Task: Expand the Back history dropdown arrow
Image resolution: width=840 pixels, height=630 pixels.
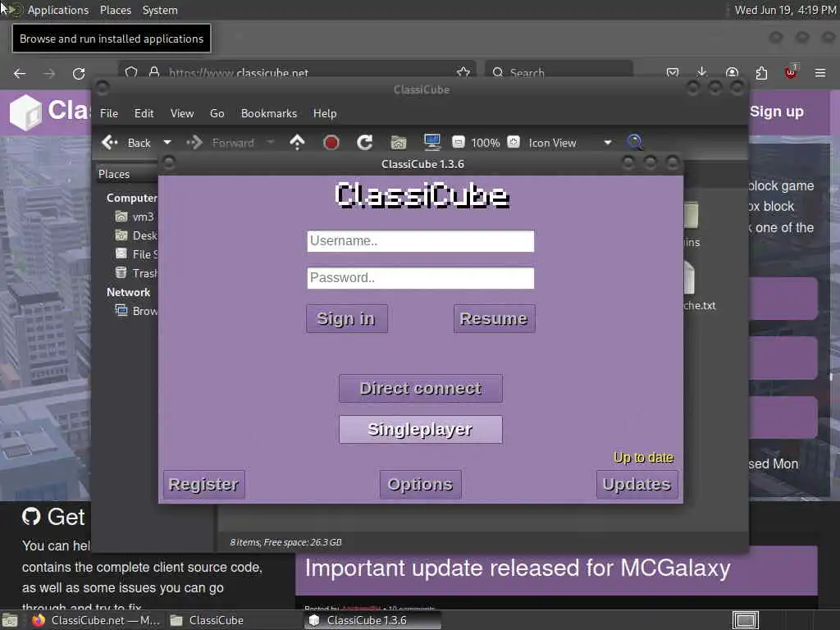Action: 167,143
